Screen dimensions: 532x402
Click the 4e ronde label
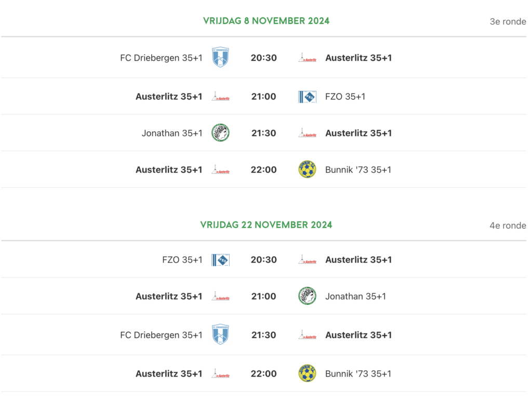coord(508,226)
